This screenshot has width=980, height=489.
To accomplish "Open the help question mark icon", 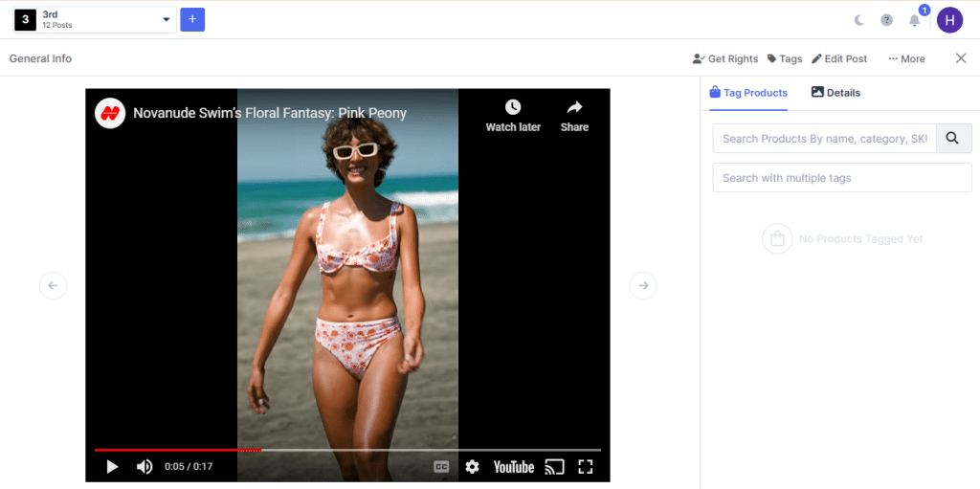I will [886, 20].
